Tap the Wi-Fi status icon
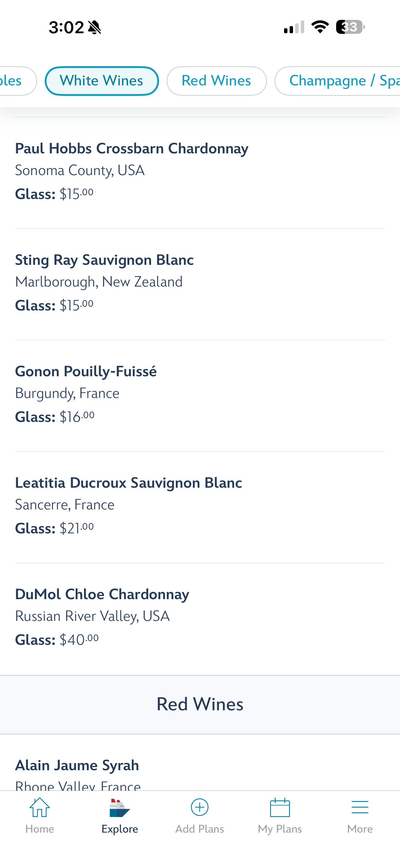The width and height of the screenshot is (400, 868). pos(320,27)
